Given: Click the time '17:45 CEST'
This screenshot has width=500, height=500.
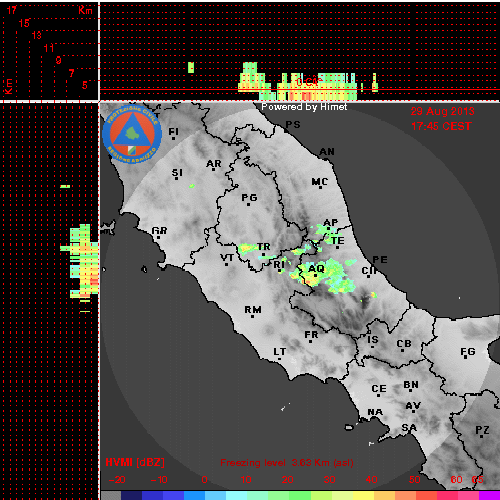Looking at the screenshot, I should (441, 126).
